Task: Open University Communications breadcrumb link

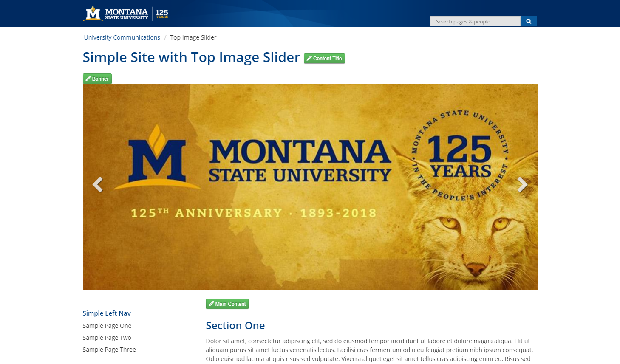Action: 122,37
